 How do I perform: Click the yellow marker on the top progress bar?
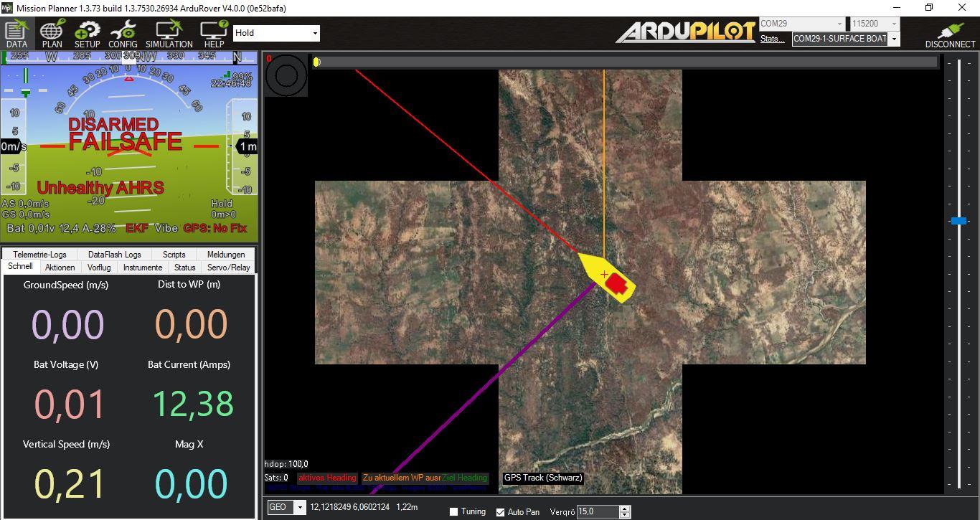pos(316,62)
